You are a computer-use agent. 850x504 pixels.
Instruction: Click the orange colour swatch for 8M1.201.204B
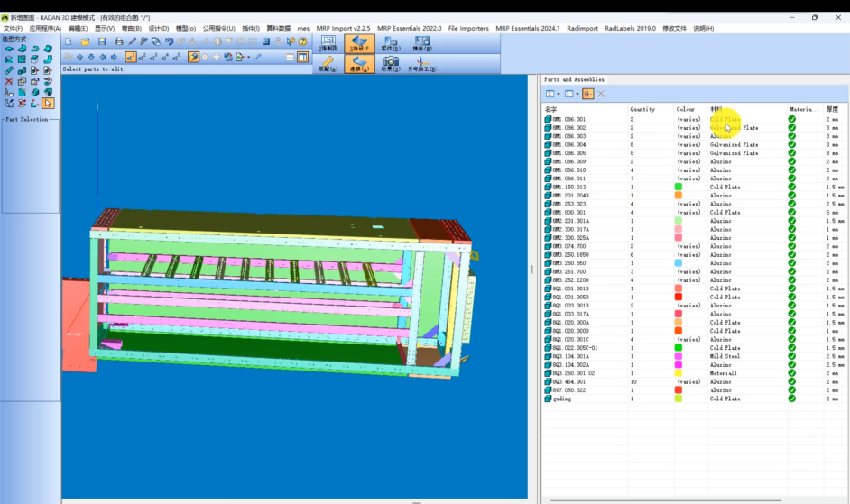[679, 196]
